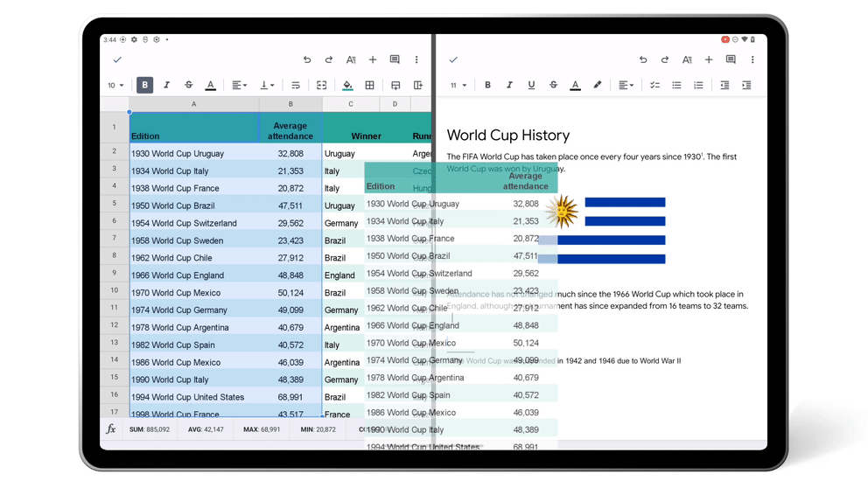Increase indent in Docs
868x488 pixels.
pos(746,85)
